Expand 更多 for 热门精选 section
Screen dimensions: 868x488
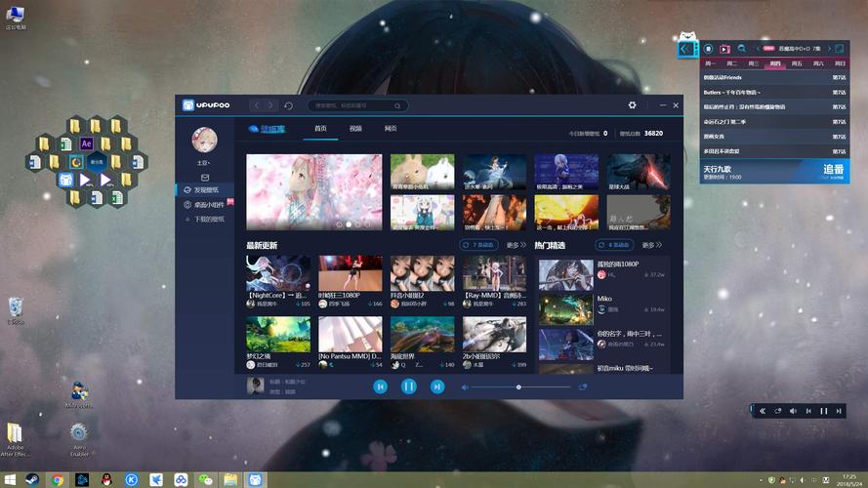click(652, 245)
